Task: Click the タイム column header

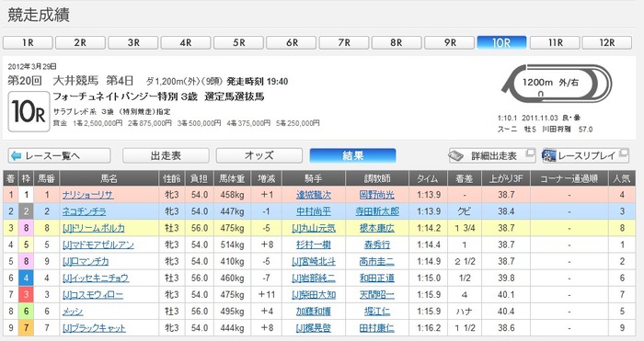Action: click(428, 178)
